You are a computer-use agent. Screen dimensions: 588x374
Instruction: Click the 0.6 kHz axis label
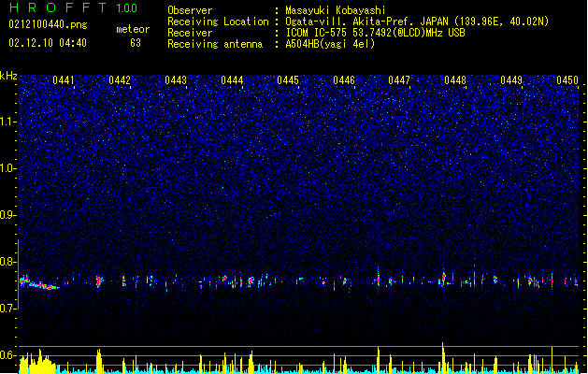coord(8,354)
